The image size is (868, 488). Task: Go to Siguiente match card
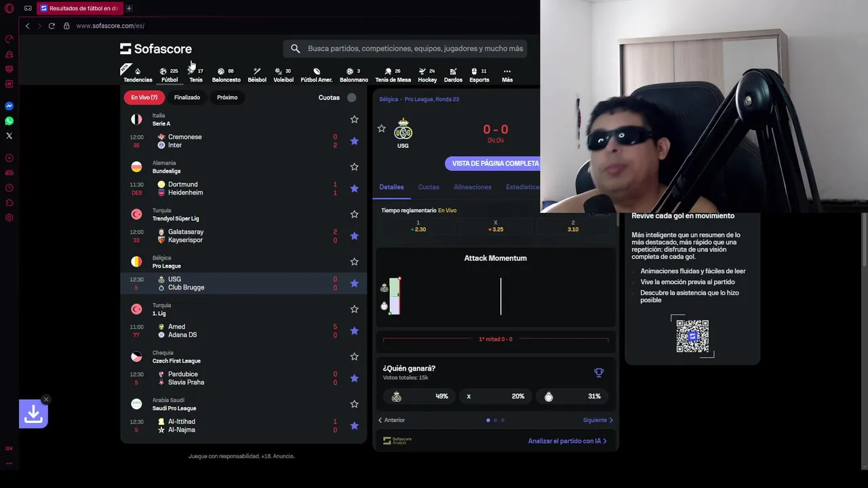tap(598, 420)
